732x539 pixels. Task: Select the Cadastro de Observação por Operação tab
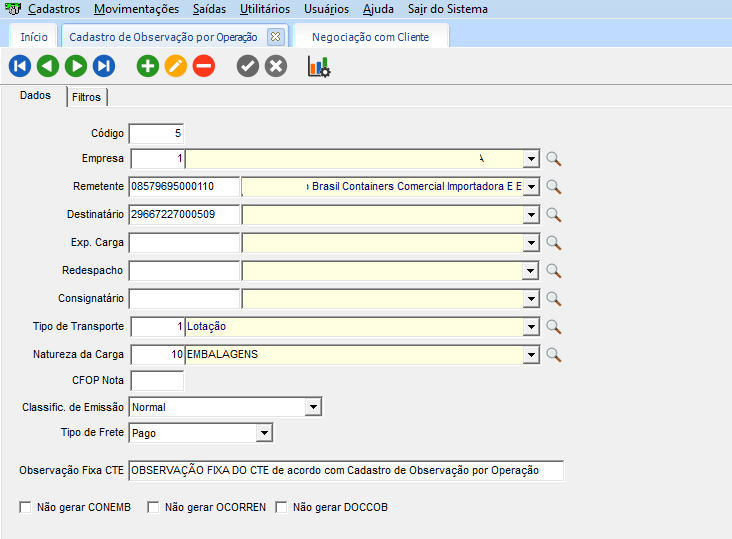(x=163, y=37)
